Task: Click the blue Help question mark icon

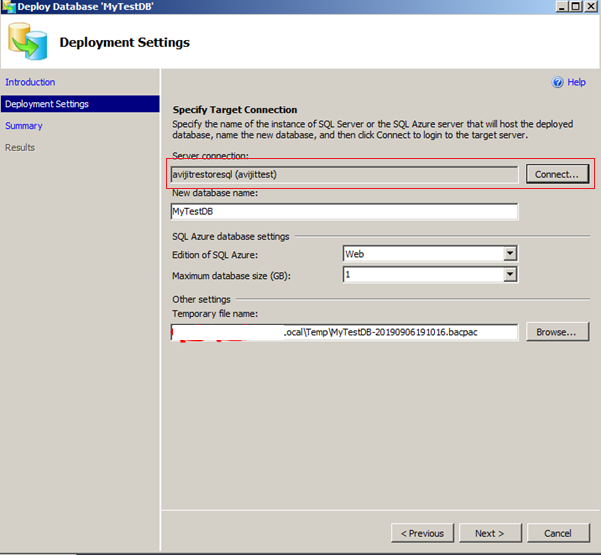Action: 558,83
